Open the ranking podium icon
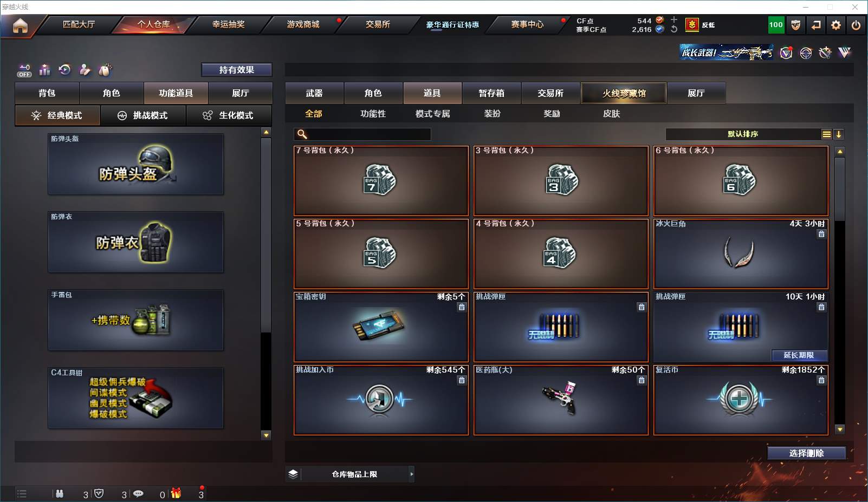Viewport: 868px width, 502px height. pyautogui.click(x=45, y=70)
